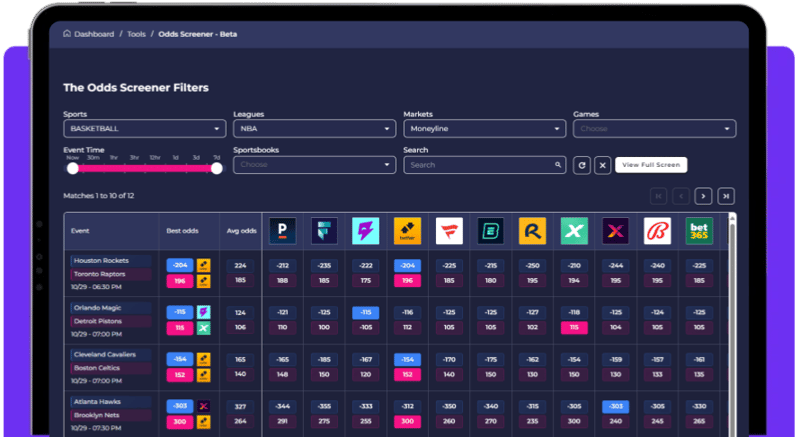Viewport: 800px width, 437px height.
Task: Click the Dashboard home icon in breadcrumb
Action: click(67, 34)
